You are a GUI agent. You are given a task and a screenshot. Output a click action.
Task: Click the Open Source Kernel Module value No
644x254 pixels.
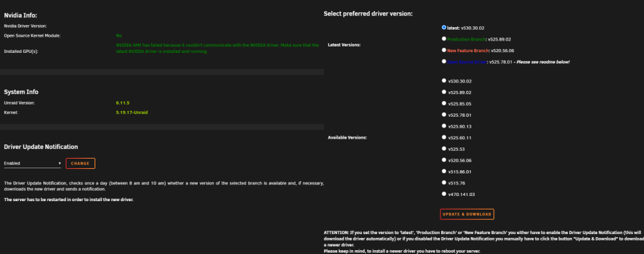[118, 35]
